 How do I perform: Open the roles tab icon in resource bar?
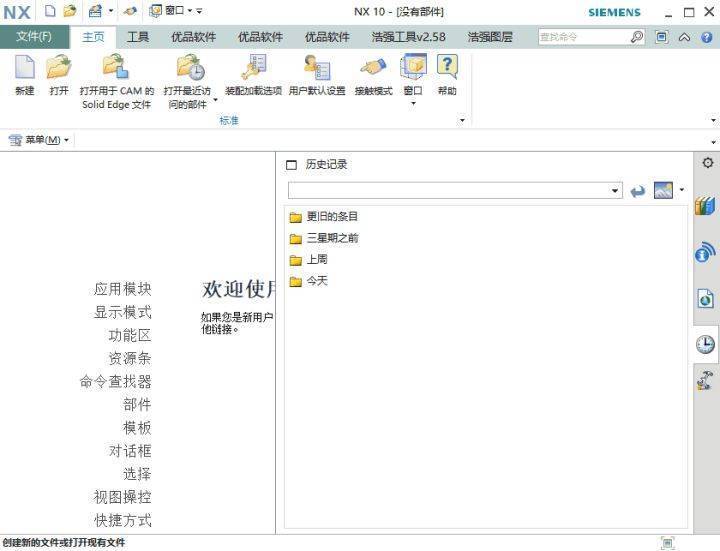[x=705, y=381]
